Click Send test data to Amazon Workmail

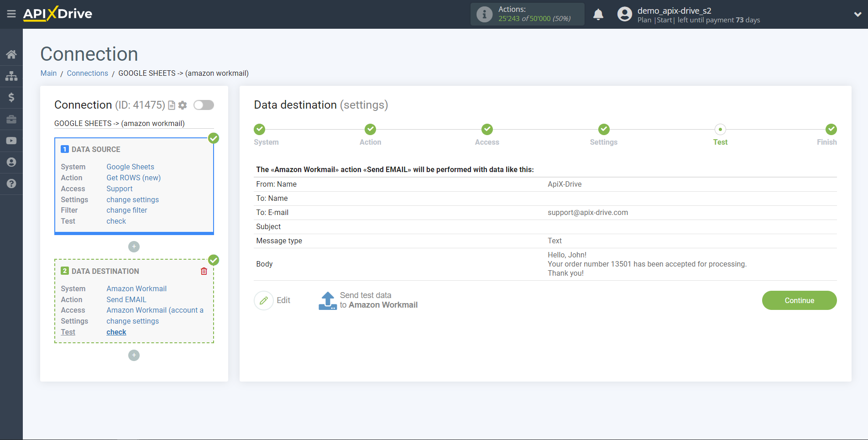(x=378, y=300)
